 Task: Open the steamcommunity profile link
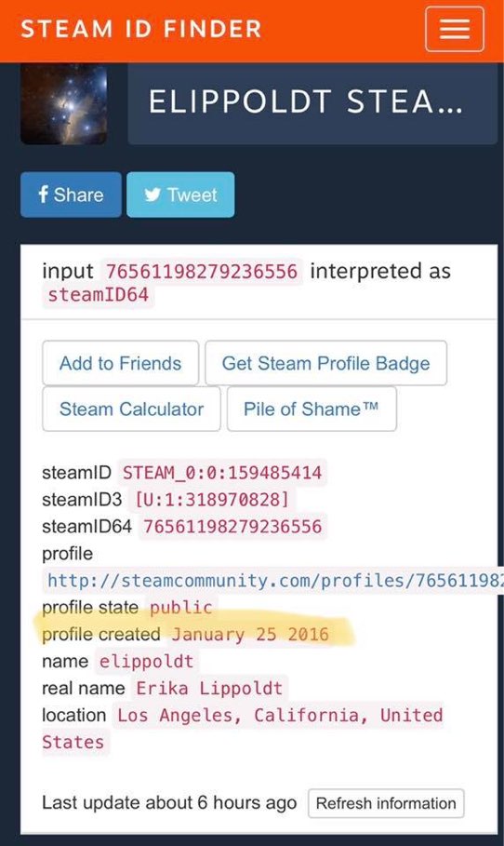coord(273,581)
